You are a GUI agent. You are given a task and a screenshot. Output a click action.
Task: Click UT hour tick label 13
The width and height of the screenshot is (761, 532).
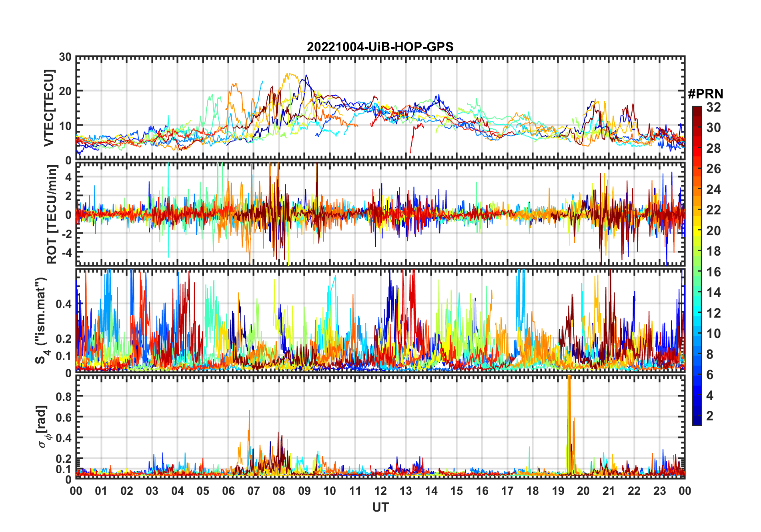click(x=406, y=491)
